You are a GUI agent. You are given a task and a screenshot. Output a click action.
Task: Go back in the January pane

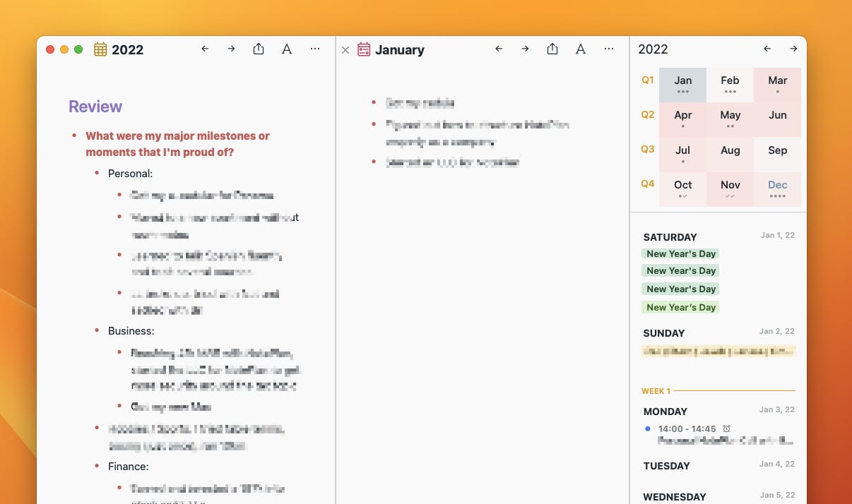coord(499,49)
